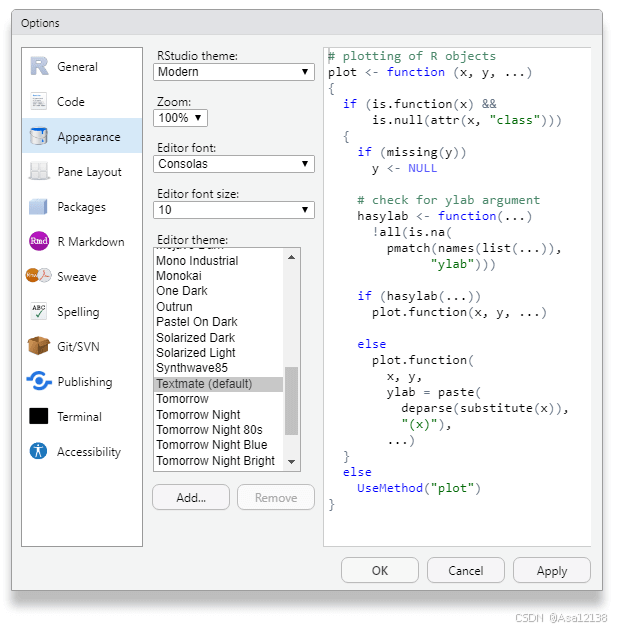617x629 pixels.
Task: Click the editor theme list scroll-down arrow
Action: coord(292,462)
